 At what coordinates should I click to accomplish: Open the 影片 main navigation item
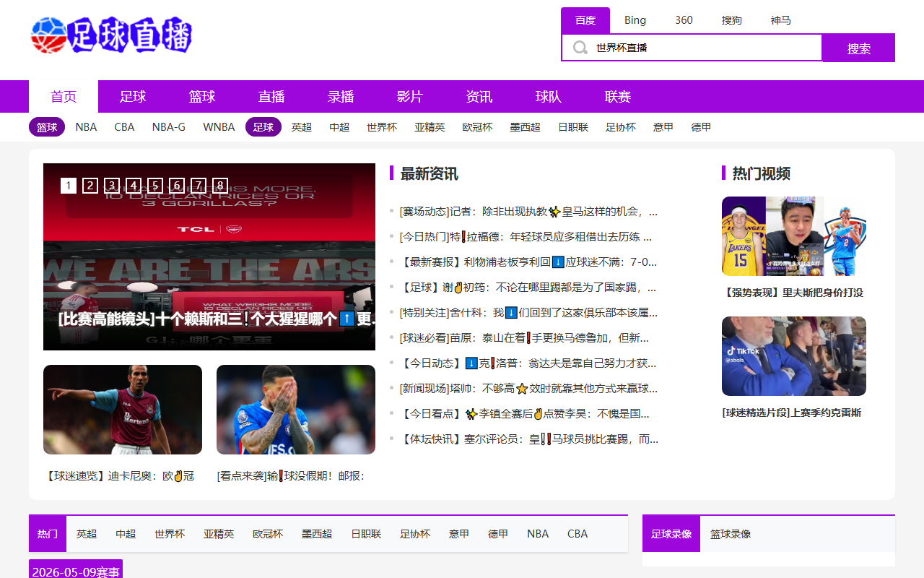(410, 97)
